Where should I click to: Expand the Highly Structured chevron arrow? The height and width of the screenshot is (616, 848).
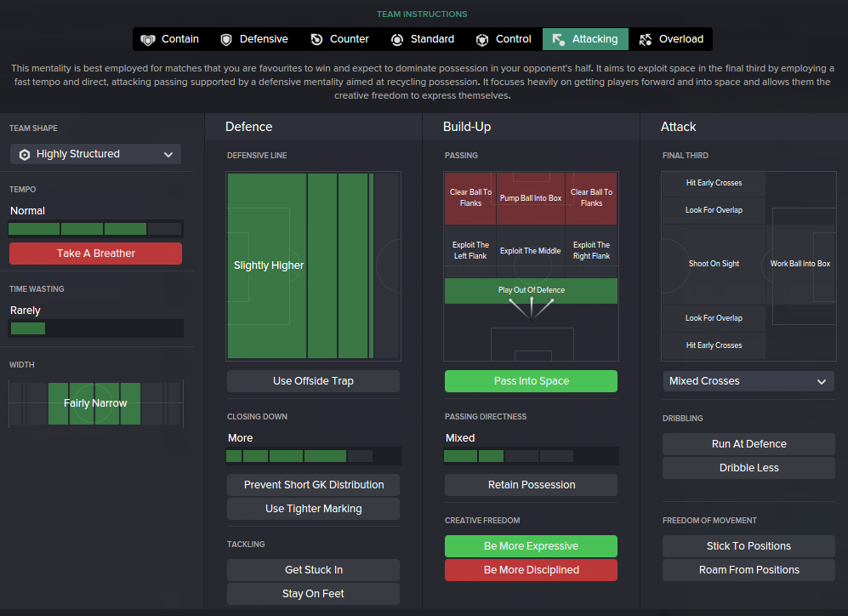(168, 155)
